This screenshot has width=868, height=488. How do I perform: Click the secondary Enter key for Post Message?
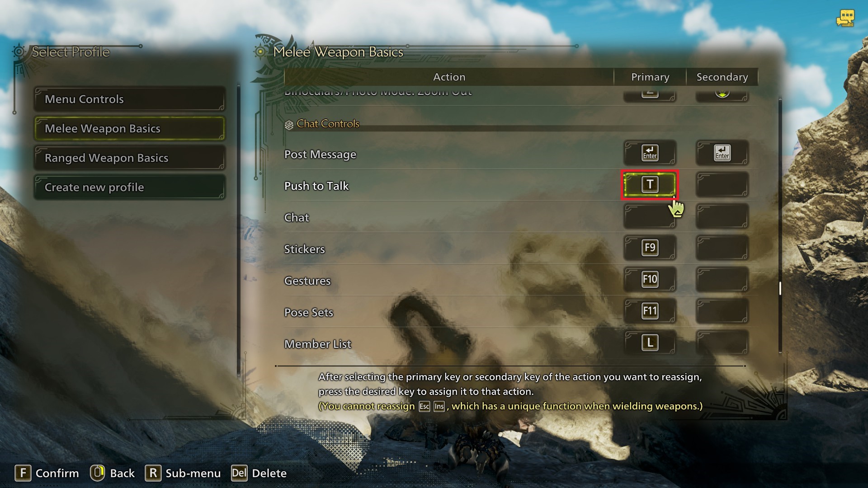722,153
